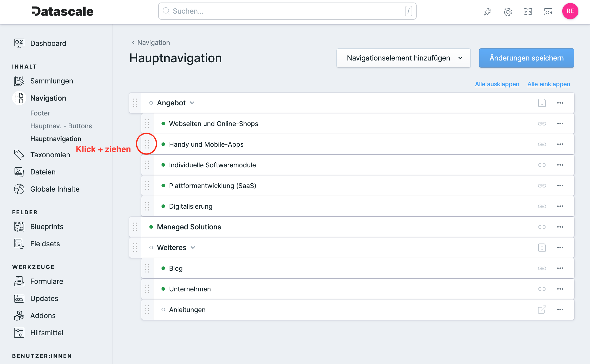Click the Taxonomien tag icon
Viewport: 590px width, 364px height.
pos(19,155)
